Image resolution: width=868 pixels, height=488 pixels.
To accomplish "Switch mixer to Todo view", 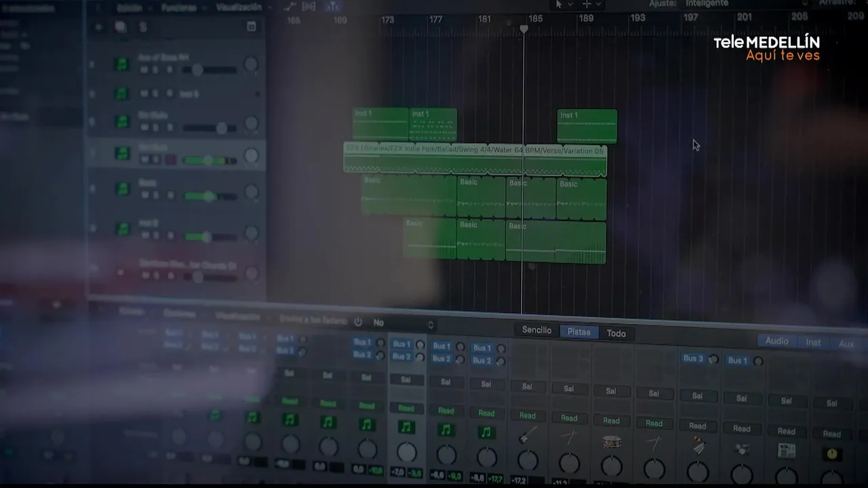I will [x=616, y=333].
